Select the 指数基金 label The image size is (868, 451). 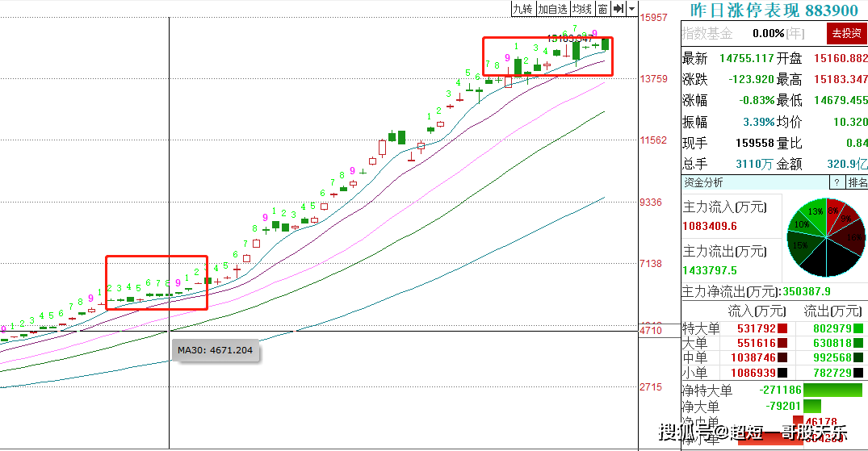click(x=707, y=33)
